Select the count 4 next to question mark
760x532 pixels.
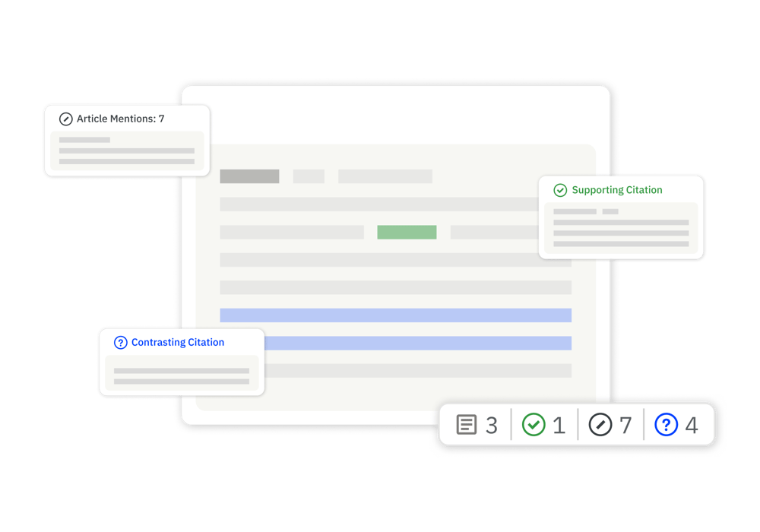(x=691, y=426)
